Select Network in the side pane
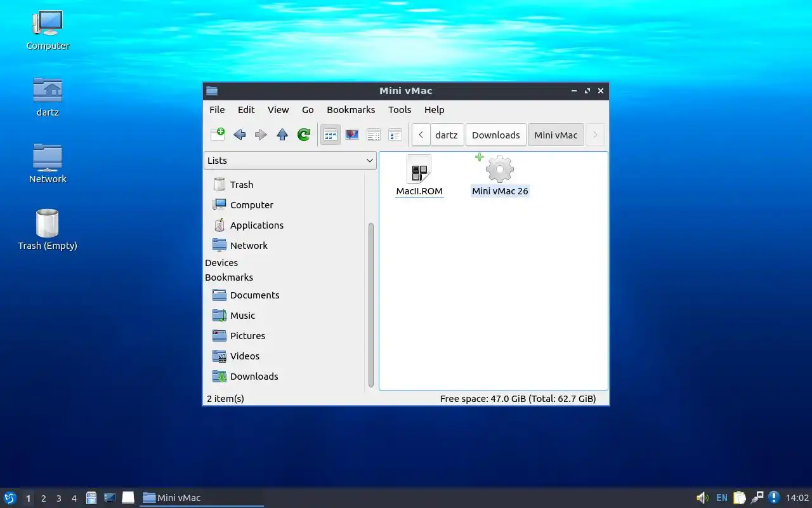812x508 pixels. pos(249,246)
